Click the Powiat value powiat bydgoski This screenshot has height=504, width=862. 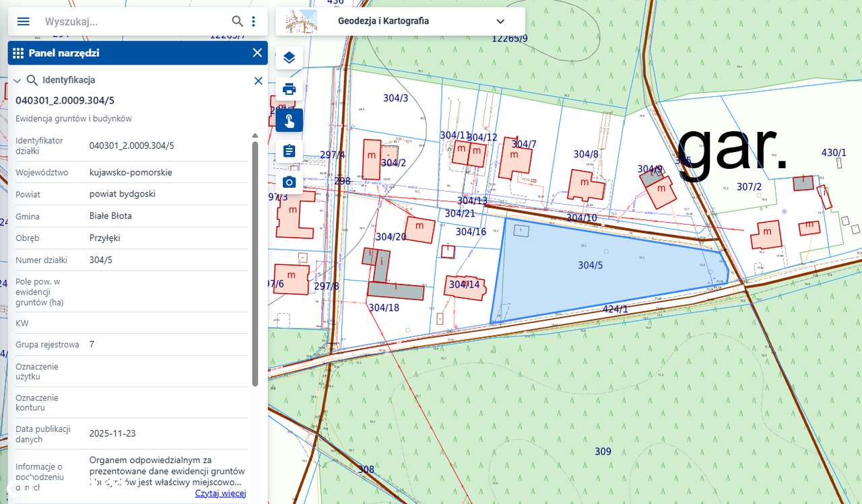pyautogui.click(x=123, y=194)
